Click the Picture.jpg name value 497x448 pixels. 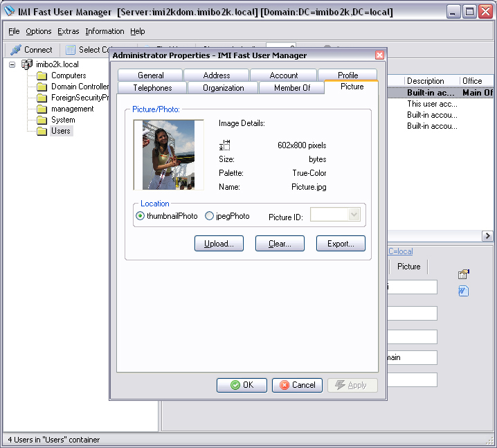309,187
